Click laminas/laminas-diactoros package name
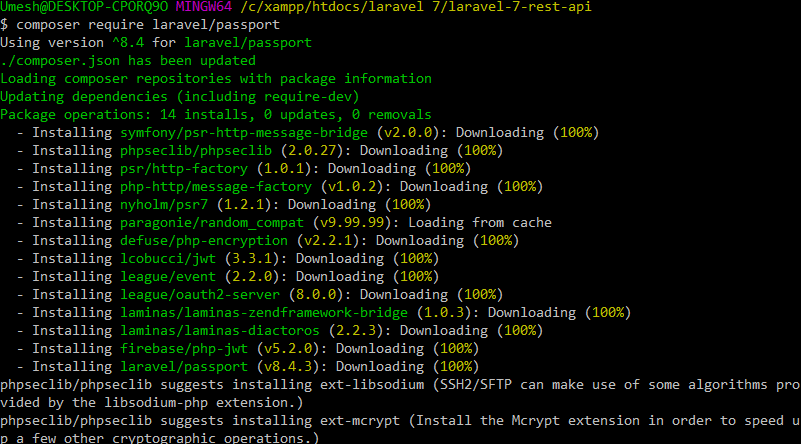 220,331
